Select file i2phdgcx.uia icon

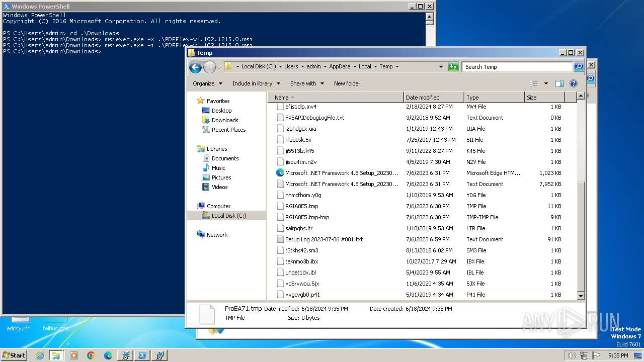[281, 129]
